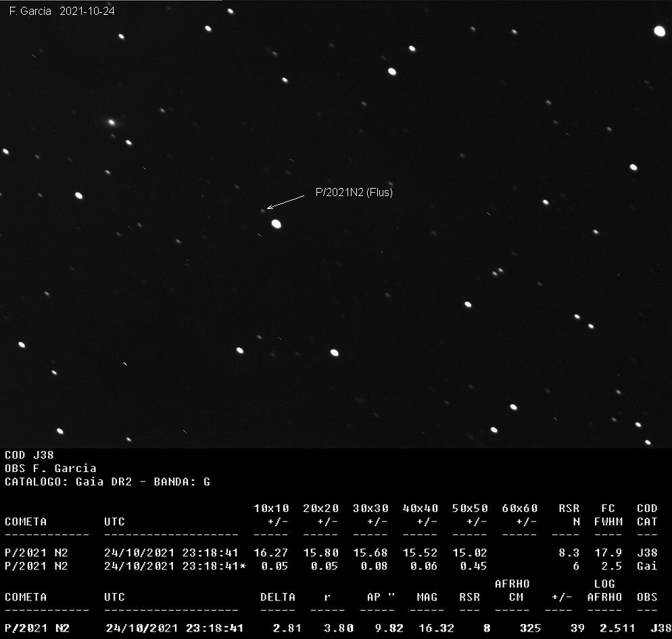The width and height of the screenshot is (672, 639).
Task: Click the 'P/2021N2 (Flus)' comet label
Action: pos(354,192)
